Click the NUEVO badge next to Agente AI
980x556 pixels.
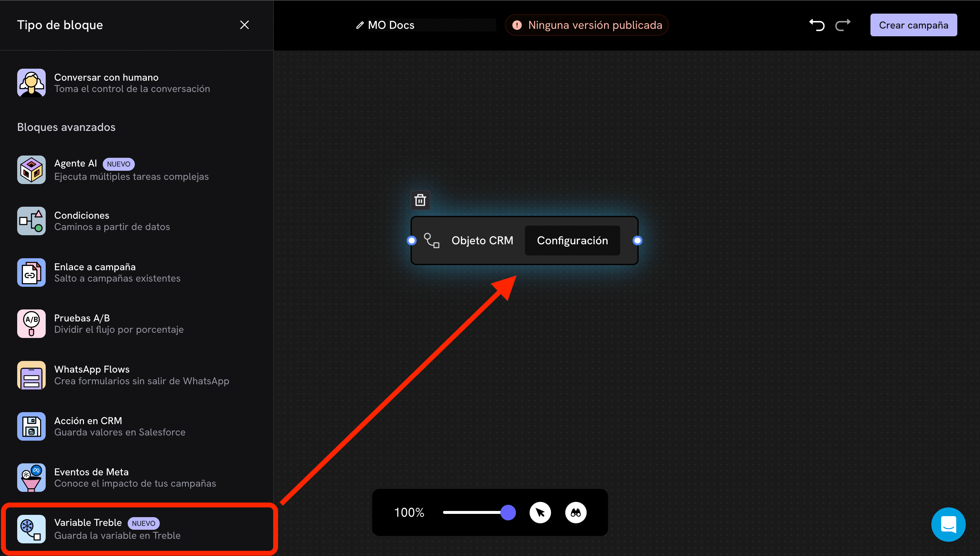(x=118, y=164)
